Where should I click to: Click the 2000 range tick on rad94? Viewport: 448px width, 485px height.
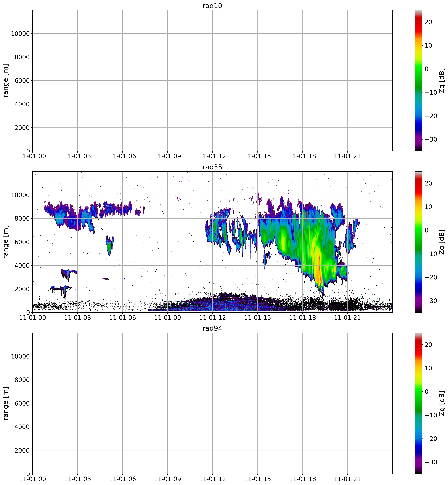[22, 450]
